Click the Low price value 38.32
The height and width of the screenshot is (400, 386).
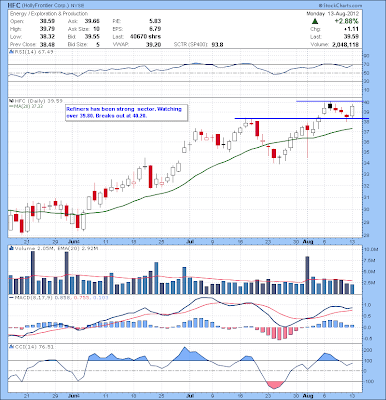[48, 37]
